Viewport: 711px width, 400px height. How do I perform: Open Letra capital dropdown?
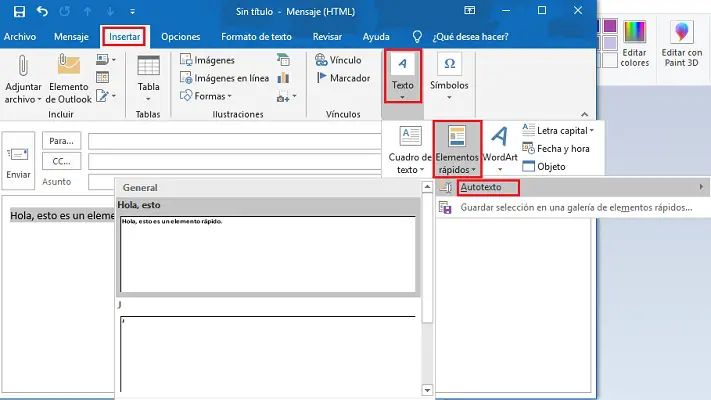click(x=558, y=131)
